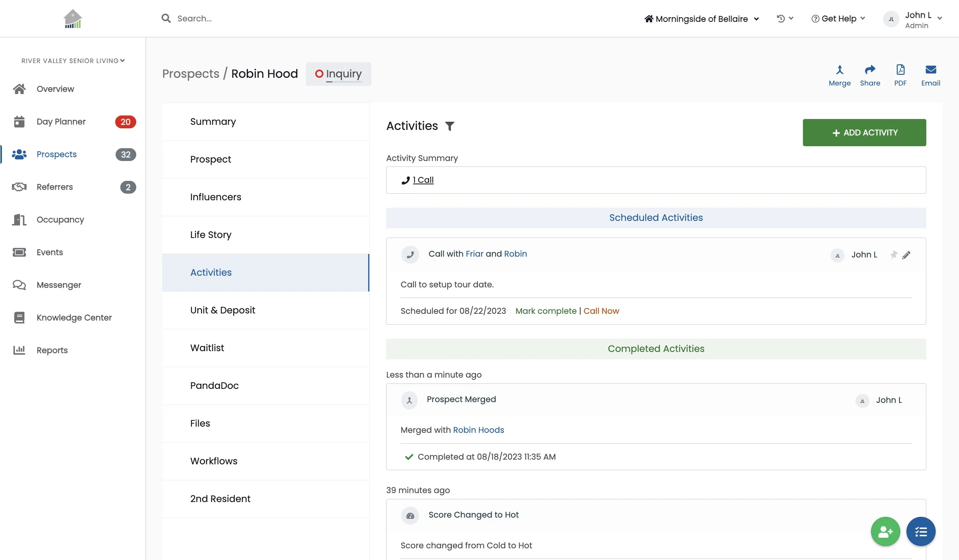Click green add-prospect floating button
Viewport: 959px width, 560px height.
[x=885, y=531]
